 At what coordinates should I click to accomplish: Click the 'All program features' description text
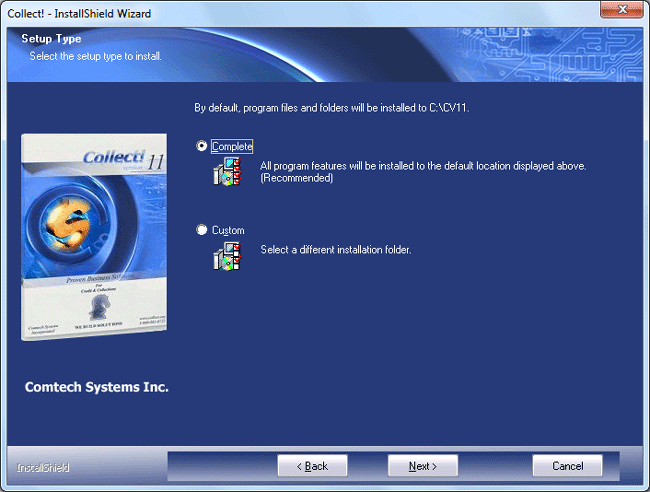click(422, 166)
